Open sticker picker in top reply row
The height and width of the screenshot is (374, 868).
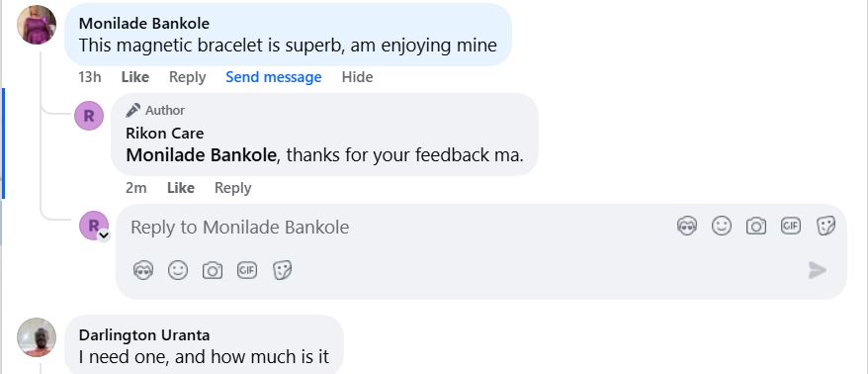click(825, 226)
